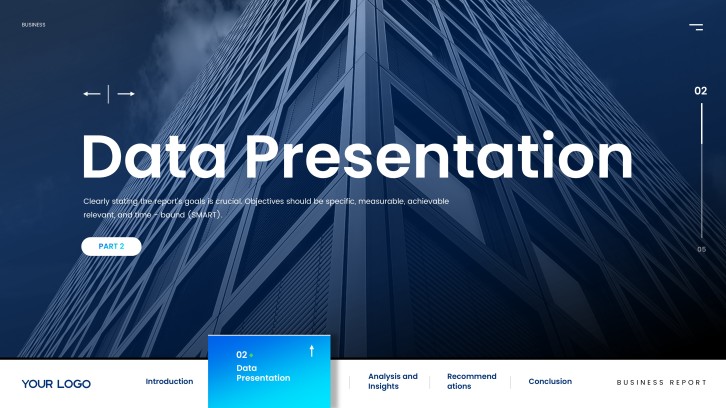Click the Data Presentation headline
Viewport: 726px width, 408px height.
[357, 157]
